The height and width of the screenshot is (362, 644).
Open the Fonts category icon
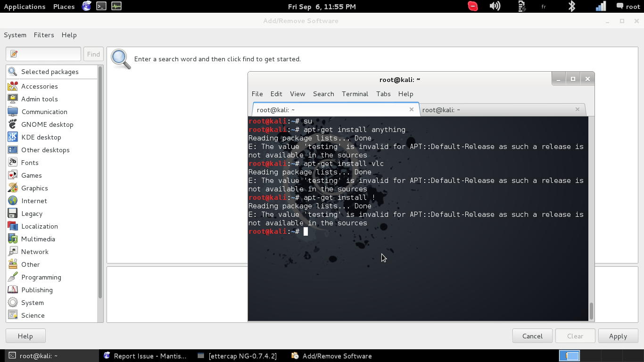(x=13, y=163)
